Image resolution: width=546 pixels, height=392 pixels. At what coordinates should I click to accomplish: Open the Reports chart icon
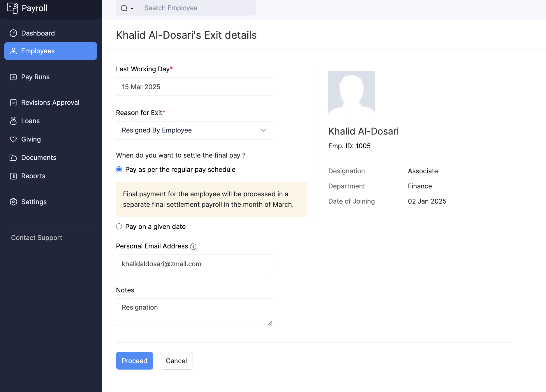(x=14, y=176)
